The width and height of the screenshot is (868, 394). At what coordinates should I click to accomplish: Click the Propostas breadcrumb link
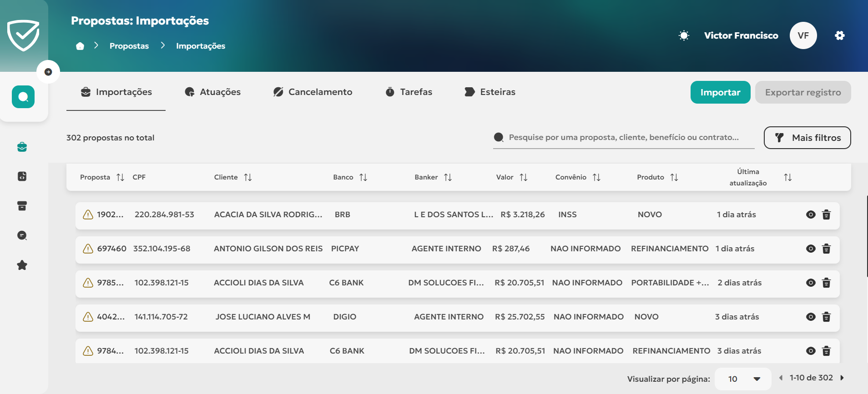pos(129,46)
